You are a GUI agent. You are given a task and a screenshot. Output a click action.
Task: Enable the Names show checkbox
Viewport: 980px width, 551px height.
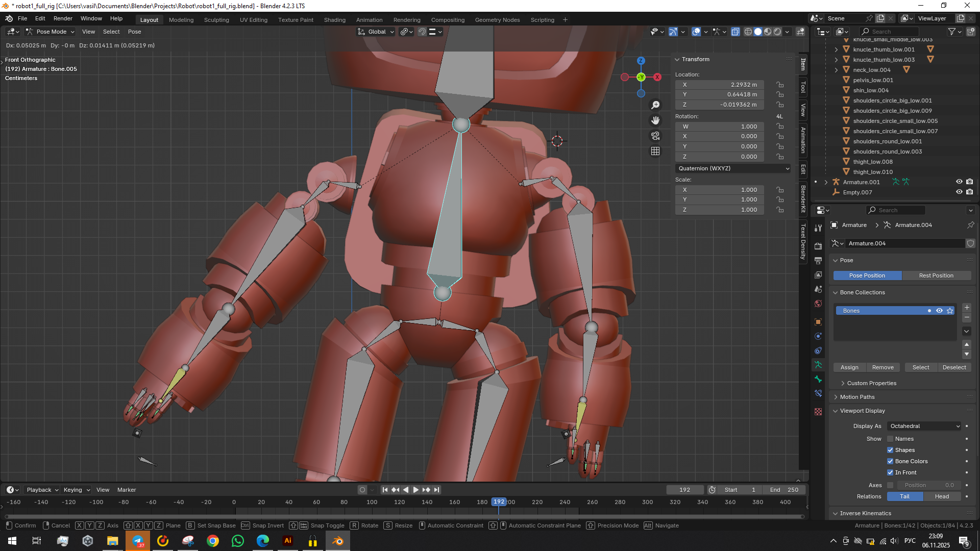(x=890, y=439)
